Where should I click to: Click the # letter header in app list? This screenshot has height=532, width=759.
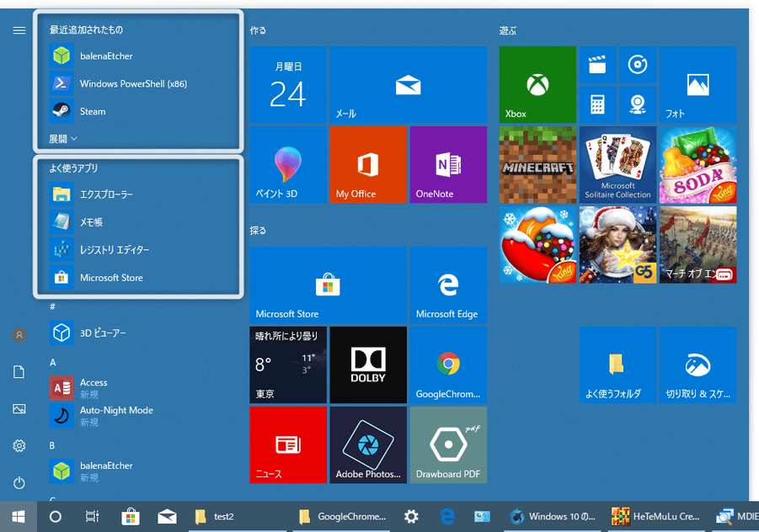coord(52,306)
